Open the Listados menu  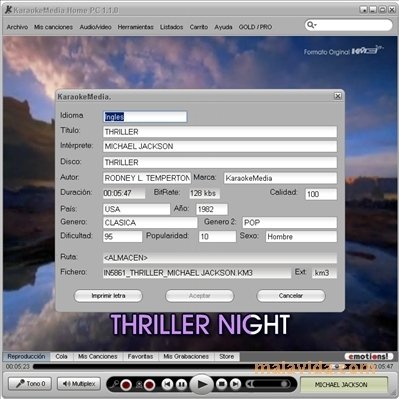[x=171, y=27]
